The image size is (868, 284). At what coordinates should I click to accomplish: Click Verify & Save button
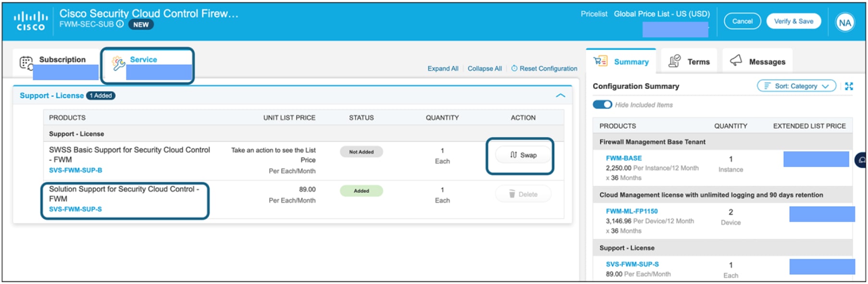click(x=794, y=21)
